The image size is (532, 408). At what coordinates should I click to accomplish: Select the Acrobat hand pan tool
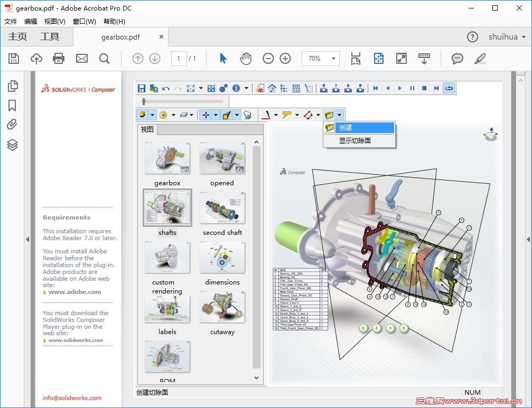246,59
